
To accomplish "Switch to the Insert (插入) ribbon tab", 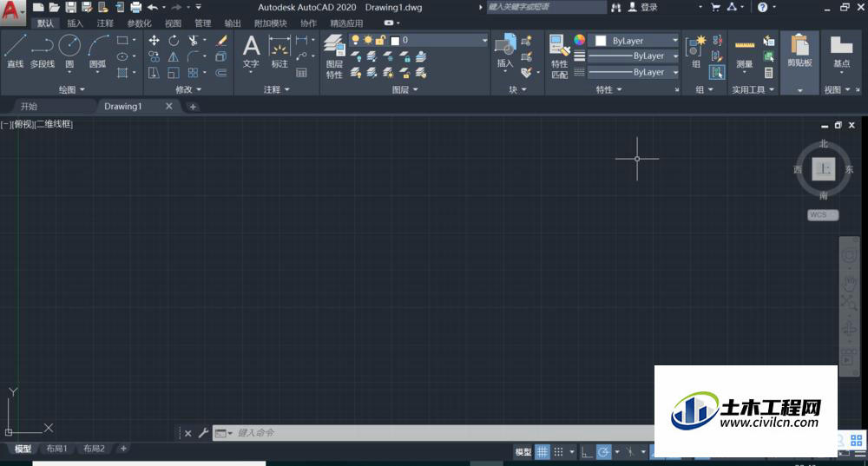I will click(75, 23).
